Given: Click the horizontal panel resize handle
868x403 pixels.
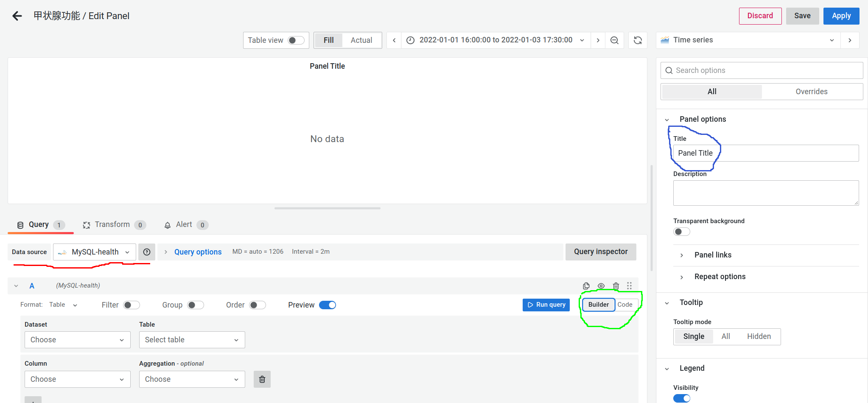Looking at the screenshot, I should [x=327, y=208].
